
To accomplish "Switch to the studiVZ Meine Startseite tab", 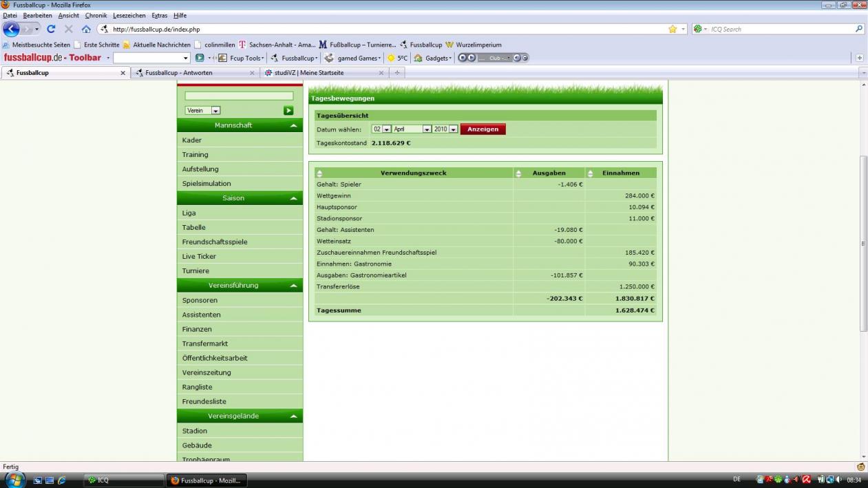I will click(x=319, y=73).
